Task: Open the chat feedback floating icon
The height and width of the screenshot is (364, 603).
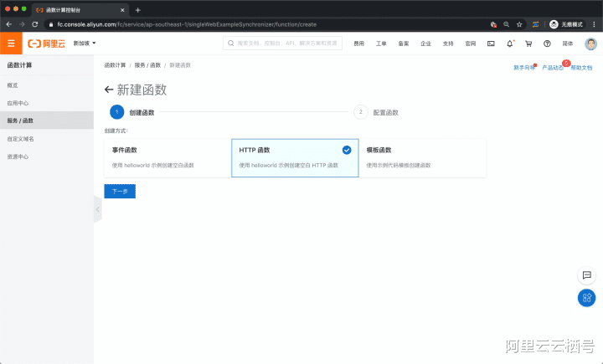Action: pos(586,275)
